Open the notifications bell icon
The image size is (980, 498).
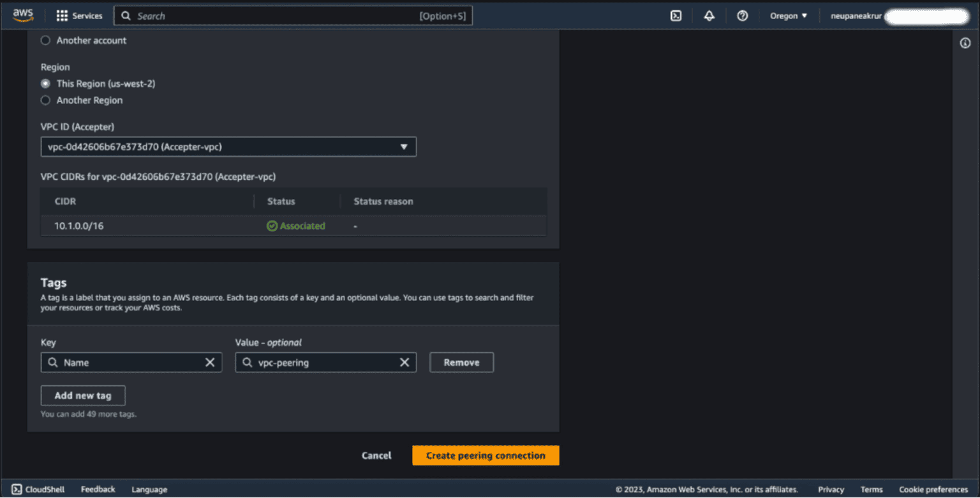pyautogui.click(x=709, y=15)
